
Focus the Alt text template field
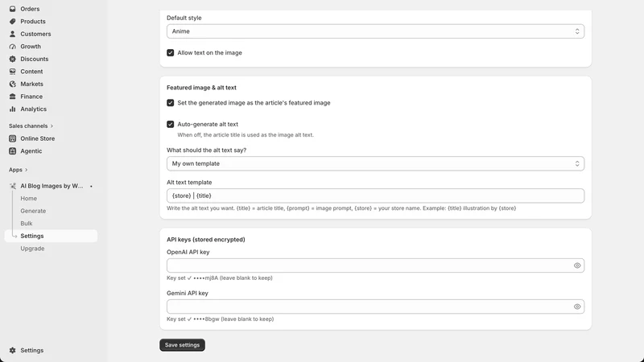point(375,195)
